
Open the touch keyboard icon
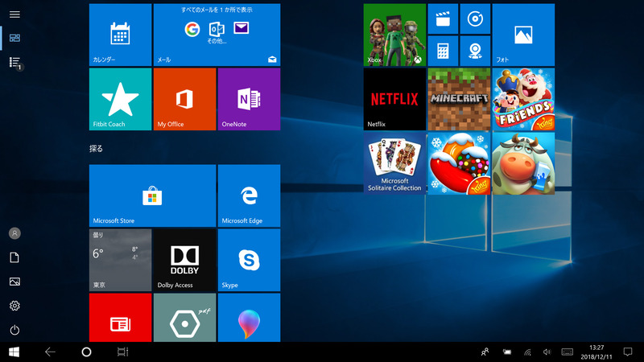point(568,352)
